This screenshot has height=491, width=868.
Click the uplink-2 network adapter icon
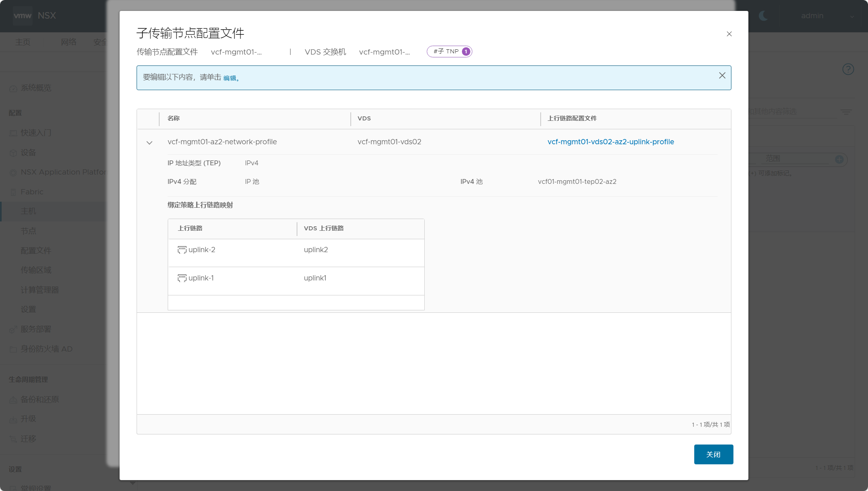(x=182, y=250)
